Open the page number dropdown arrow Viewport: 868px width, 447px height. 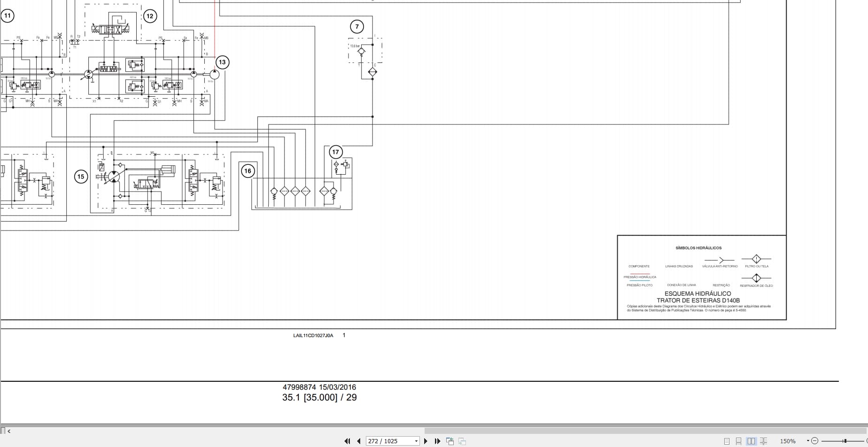pos(416,441)
